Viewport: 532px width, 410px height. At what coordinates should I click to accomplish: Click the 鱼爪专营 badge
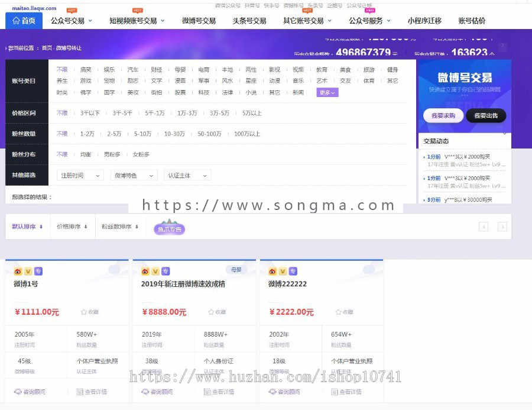pos(169,228)
